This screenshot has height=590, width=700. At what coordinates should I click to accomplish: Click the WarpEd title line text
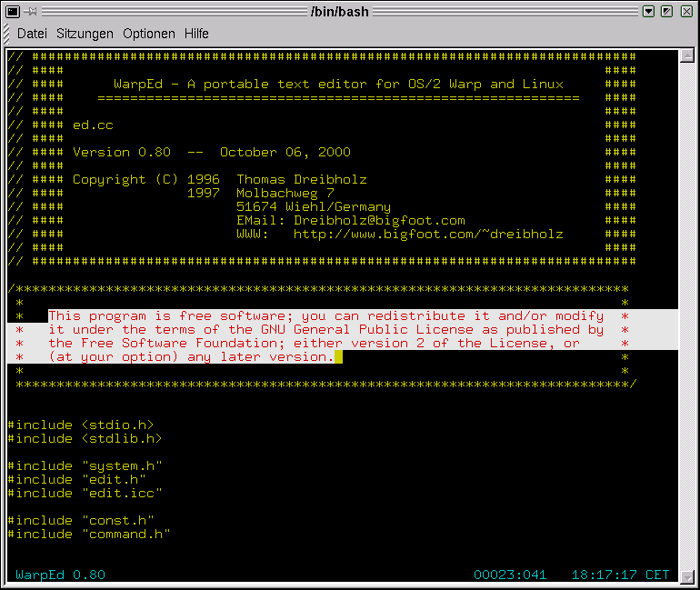pyautogui.click(x=338, y=84)
